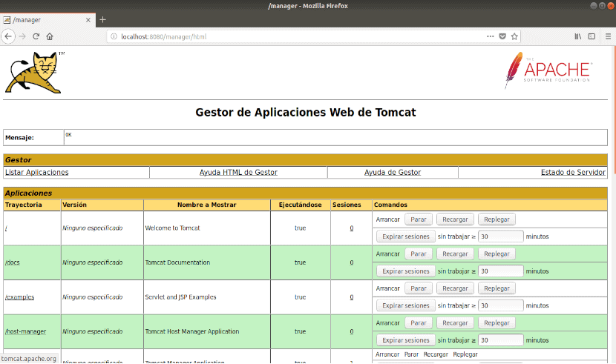Screen dimensions: 616x364
Task: Open session count link for /examples row
Action: (352, 297)
